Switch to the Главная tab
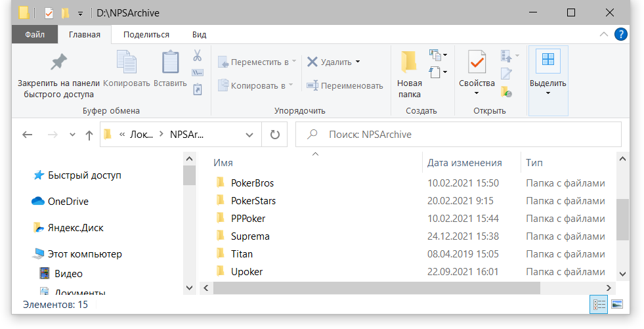 click(x=85, y=35)
